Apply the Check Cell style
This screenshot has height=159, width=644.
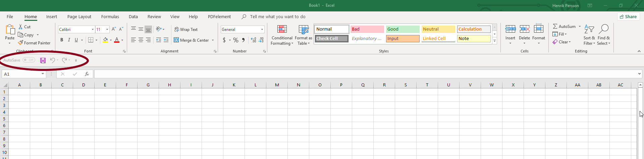coord(332,39)
